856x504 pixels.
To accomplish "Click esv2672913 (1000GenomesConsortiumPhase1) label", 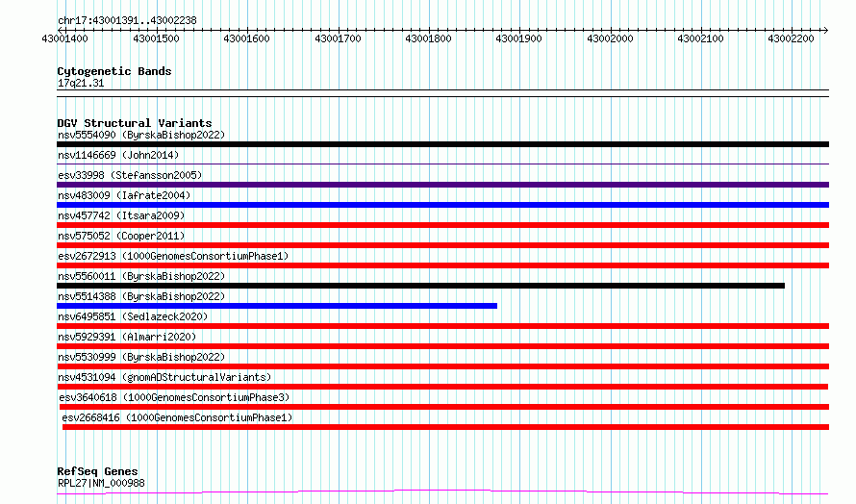I will (173, 256).
